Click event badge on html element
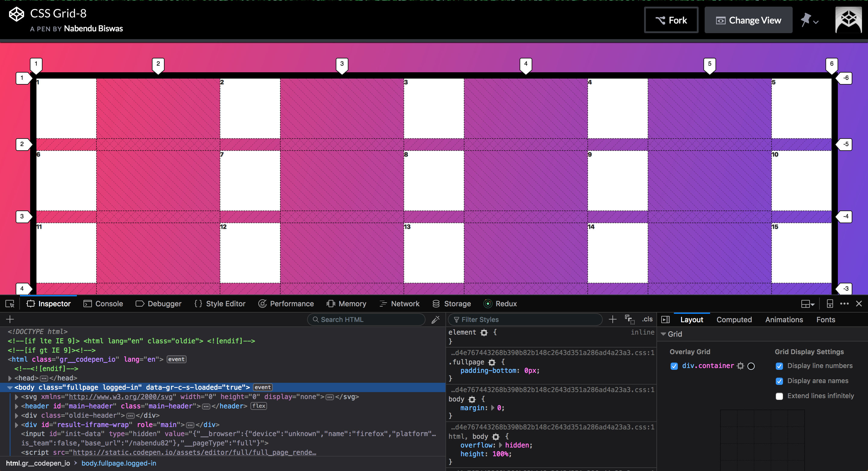Viewport: 868px width, 471px height. pyautogui.click(x=176, y=359)
